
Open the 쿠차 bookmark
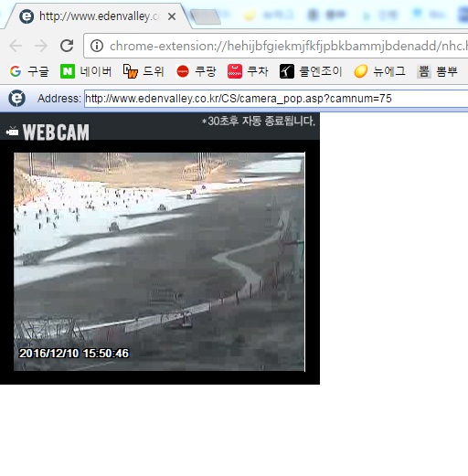click(x=248, y=71)
